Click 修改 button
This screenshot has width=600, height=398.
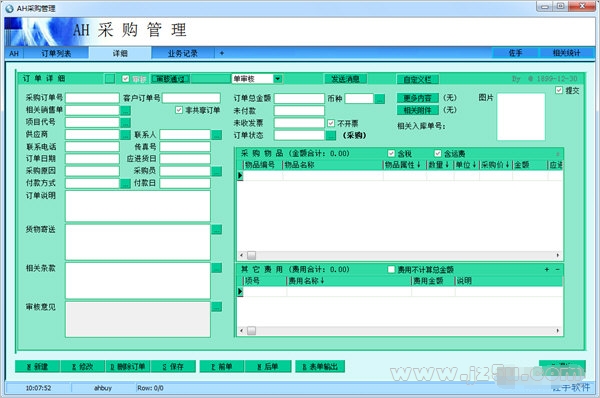83,366
